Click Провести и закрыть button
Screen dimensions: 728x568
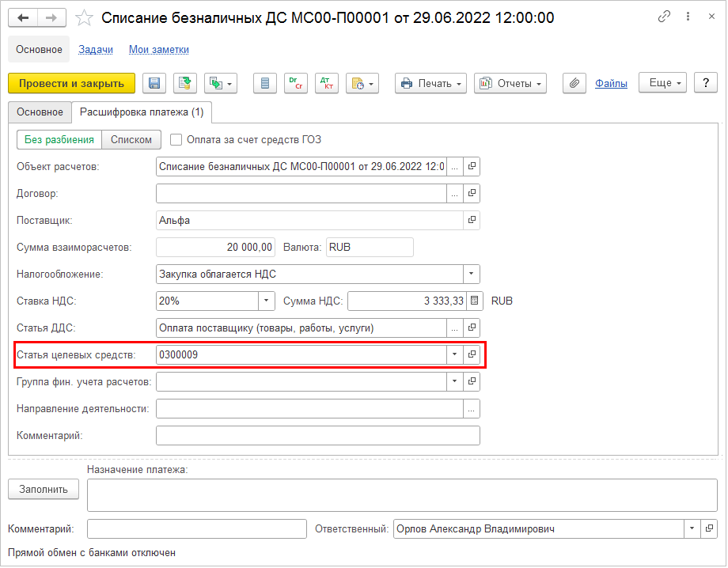click(x=71, y=83)
